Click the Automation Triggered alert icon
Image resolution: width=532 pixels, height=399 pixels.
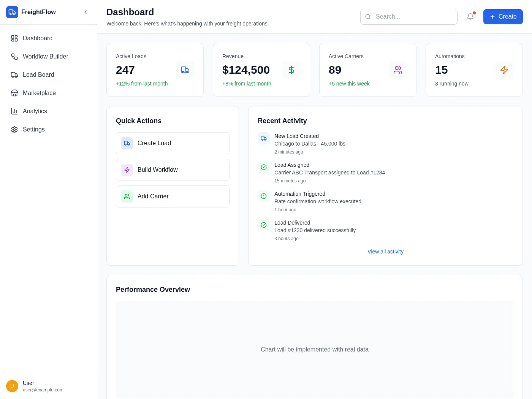point(264,196)
